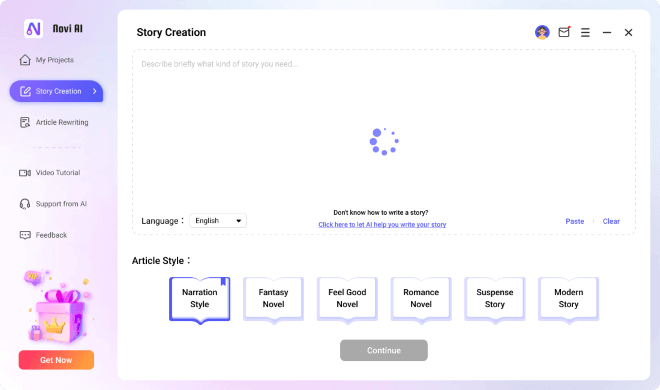Click the Article Rewriting sidebar icon
660x390 pixels.
point(25,122)
